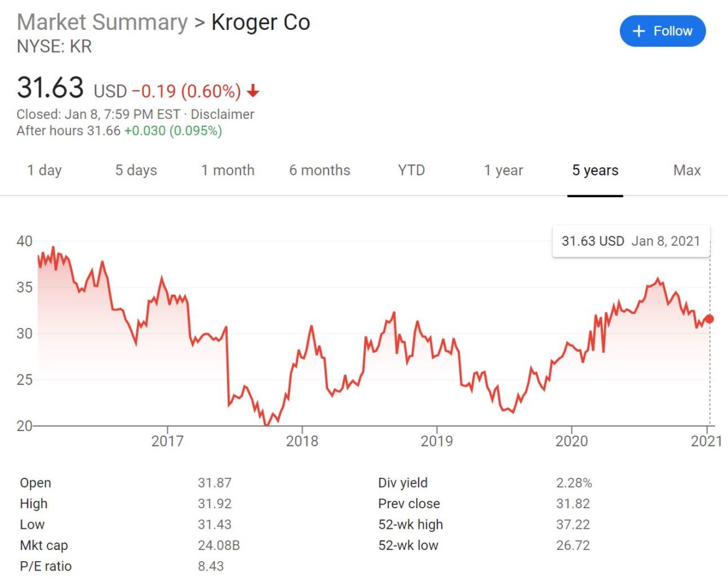Click the plus icon inside the Follow button

[x=639, y=30]
